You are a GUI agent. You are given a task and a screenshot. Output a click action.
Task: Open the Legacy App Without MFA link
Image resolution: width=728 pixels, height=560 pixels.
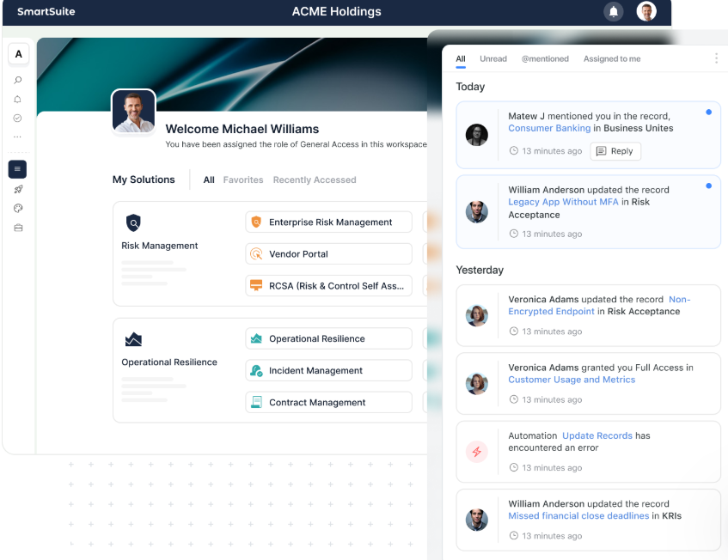click(563, 202)
